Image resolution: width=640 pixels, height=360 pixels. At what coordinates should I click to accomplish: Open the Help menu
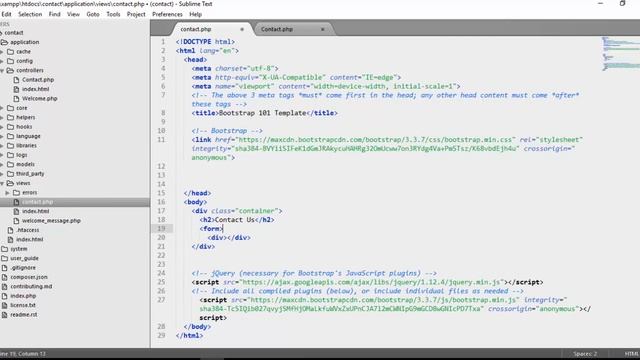click(196, 14)
